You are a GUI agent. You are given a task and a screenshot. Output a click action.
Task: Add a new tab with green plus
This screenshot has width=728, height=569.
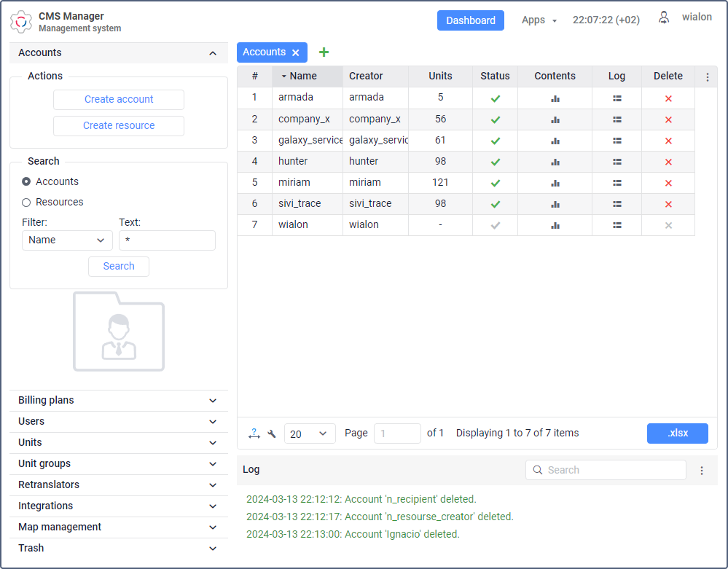tap(324, 52)
